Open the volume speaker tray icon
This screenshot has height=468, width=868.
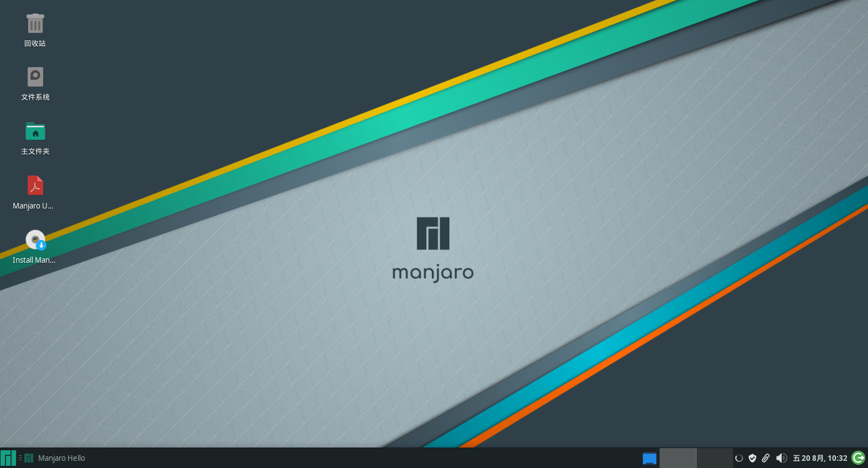781,458
